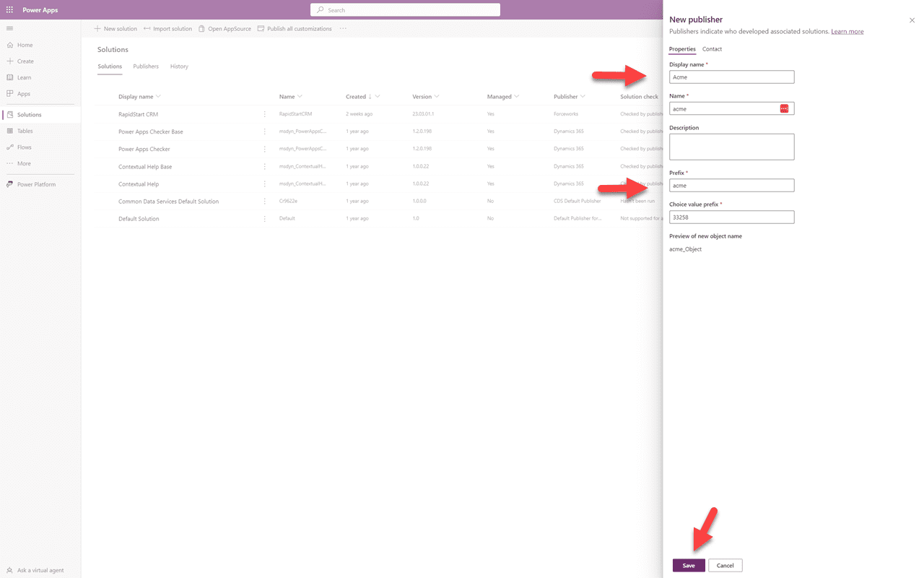The width and height of the screenshot is (924, 578).
Task: Open AppSource from the command bar
Action: 226,28
